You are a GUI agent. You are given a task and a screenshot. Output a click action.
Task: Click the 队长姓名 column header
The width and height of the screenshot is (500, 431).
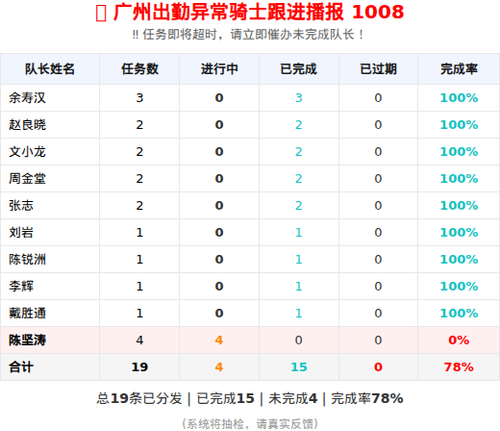click(x=50, y=69)
